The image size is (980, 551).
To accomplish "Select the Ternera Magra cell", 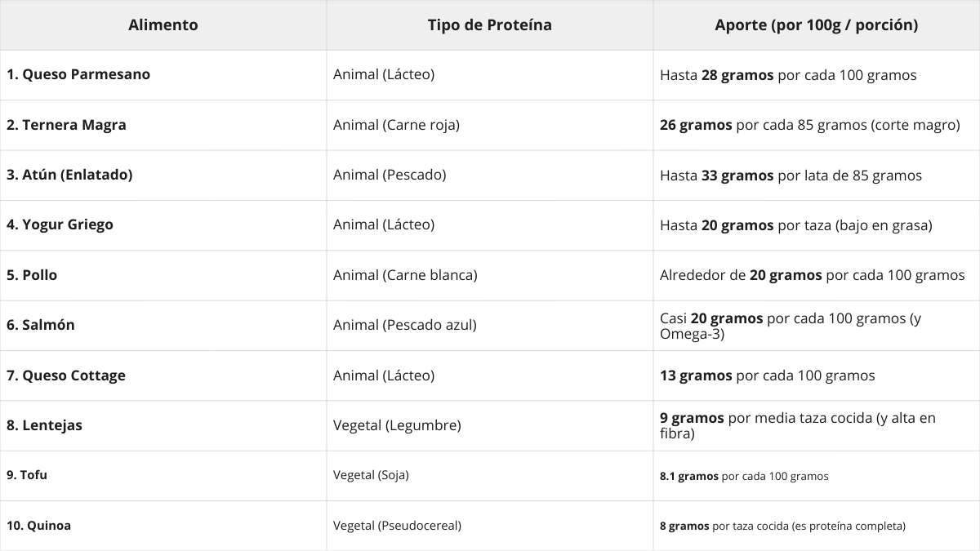I will point(66,125).
